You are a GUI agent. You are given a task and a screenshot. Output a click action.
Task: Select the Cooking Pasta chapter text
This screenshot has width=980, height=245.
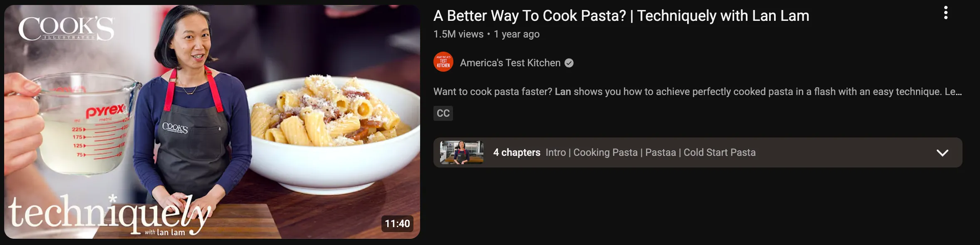pyautogui.click(x=605, y=152)
